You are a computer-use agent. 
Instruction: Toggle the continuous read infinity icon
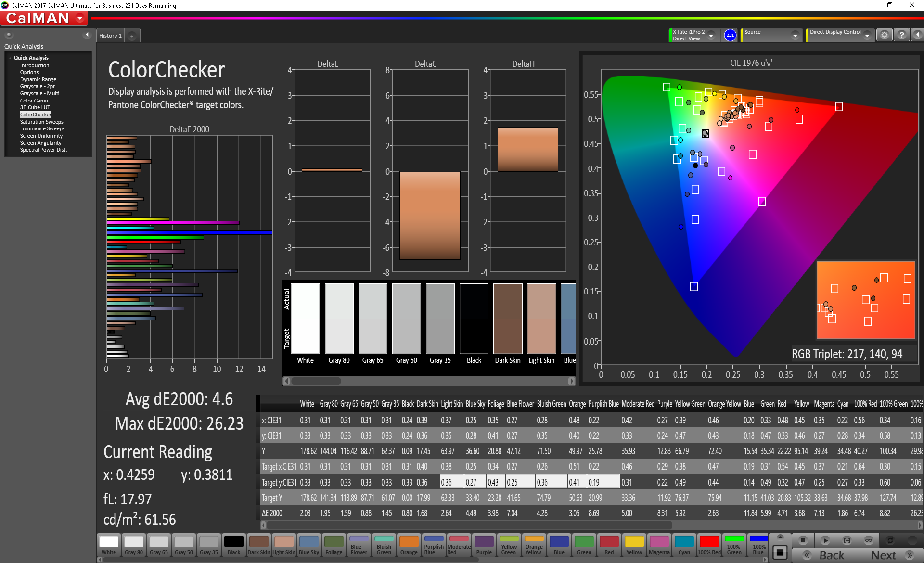[x=869, y=540]
